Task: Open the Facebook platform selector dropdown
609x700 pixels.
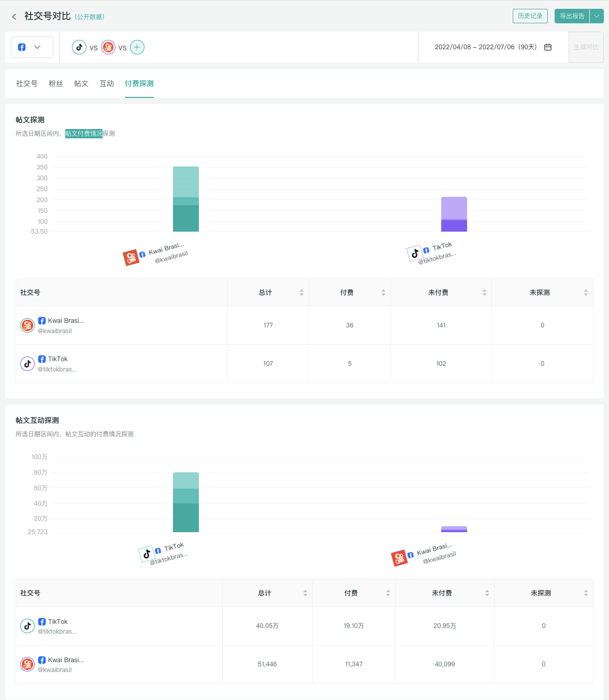Action: click(32, 47)
